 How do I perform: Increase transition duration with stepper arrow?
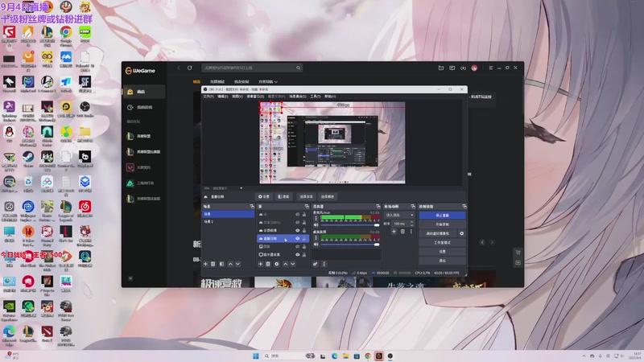click(412, 222)
